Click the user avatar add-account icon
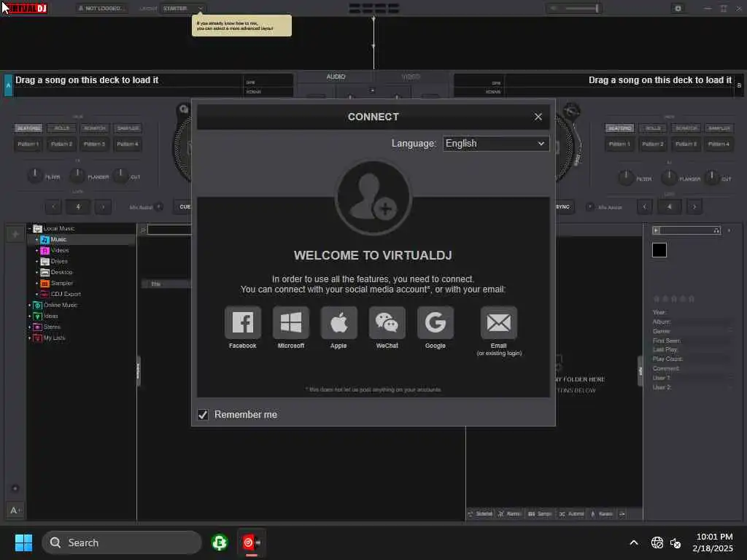This screenshot has height=560, width=747. click(373, 198)
